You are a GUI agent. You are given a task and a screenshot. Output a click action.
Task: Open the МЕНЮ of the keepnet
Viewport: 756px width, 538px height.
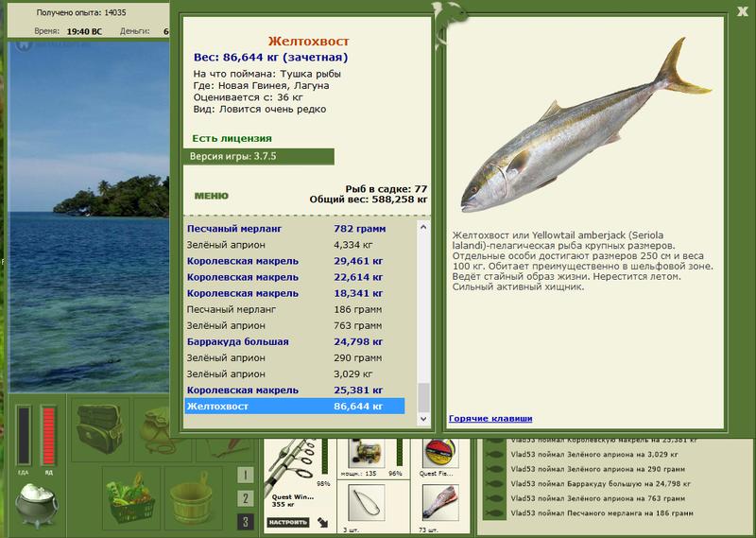(x=211, y=196)
